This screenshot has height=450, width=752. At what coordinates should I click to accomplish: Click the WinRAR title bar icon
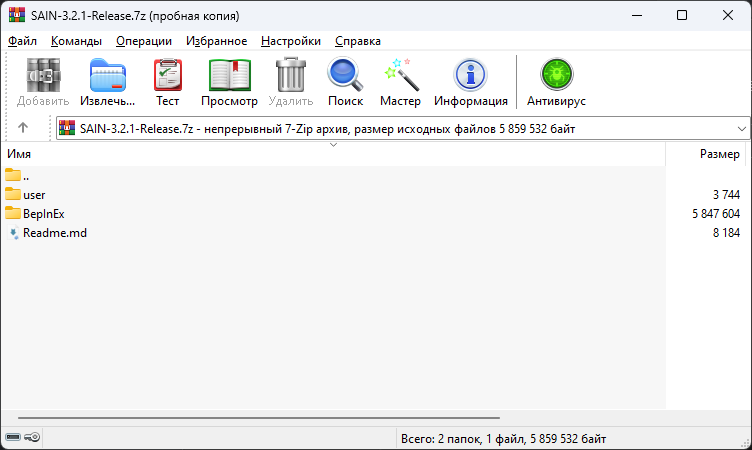click(17, 15)
